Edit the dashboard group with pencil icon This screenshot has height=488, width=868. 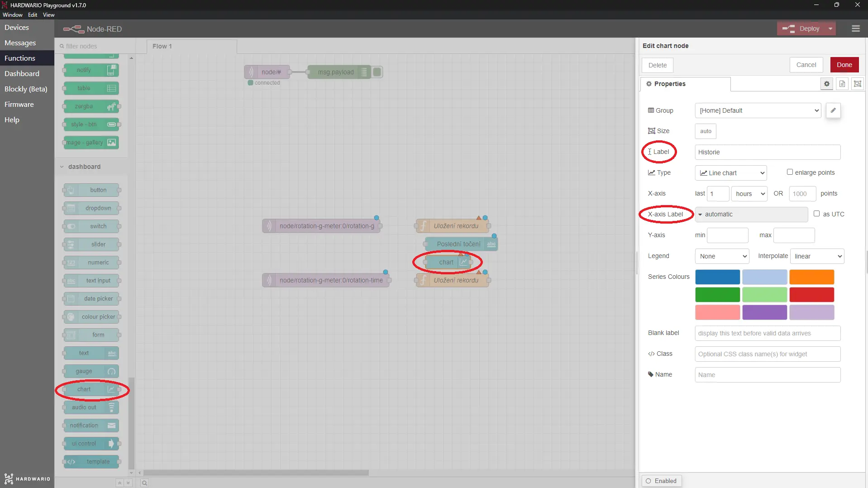click(x=833, y=110)
